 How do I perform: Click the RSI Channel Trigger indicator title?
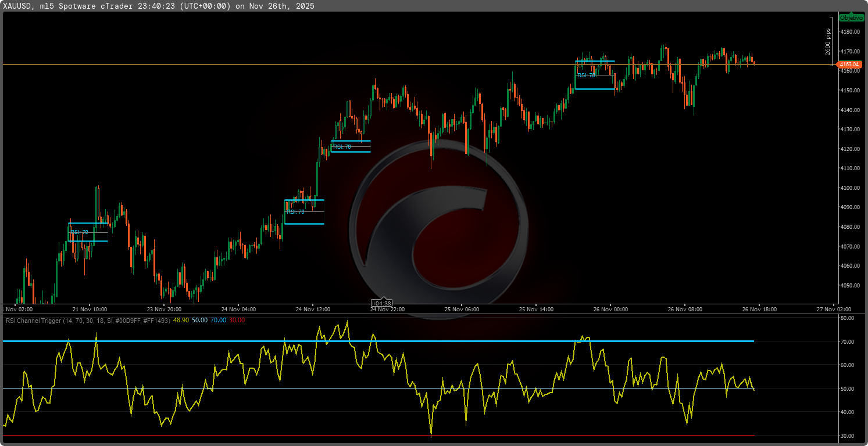[87, 320]
